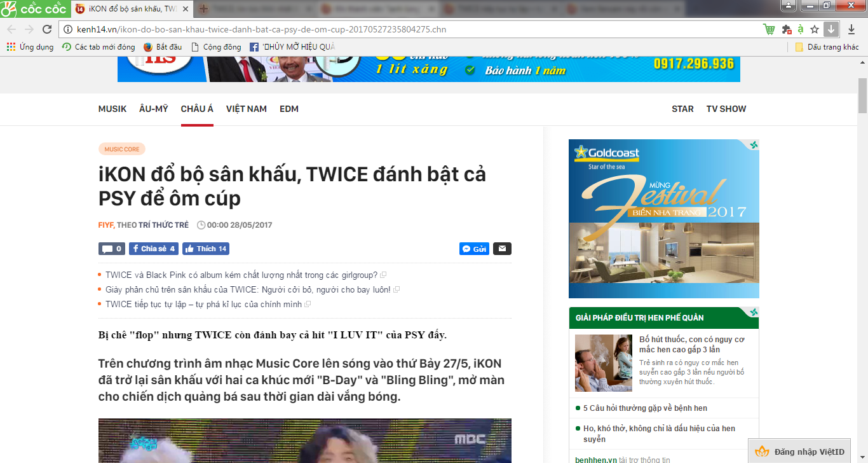View site information icon in address bar

click(69, 29)
